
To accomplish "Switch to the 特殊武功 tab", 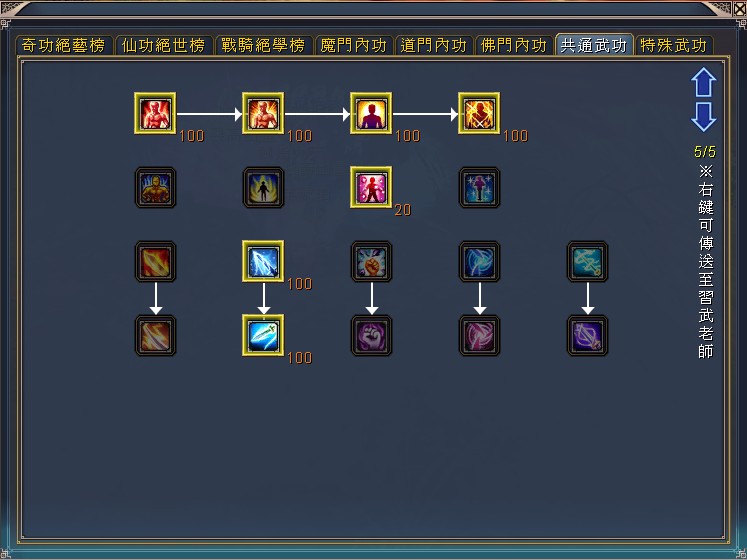I will tap(673, 45).
